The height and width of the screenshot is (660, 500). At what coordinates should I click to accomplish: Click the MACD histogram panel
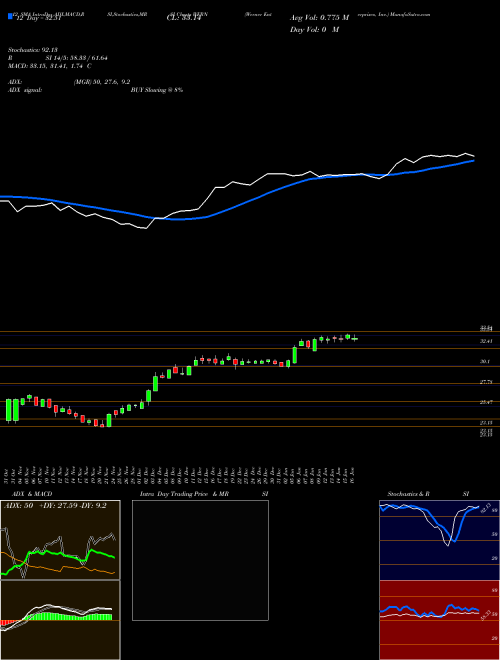[x=60, y=620]
